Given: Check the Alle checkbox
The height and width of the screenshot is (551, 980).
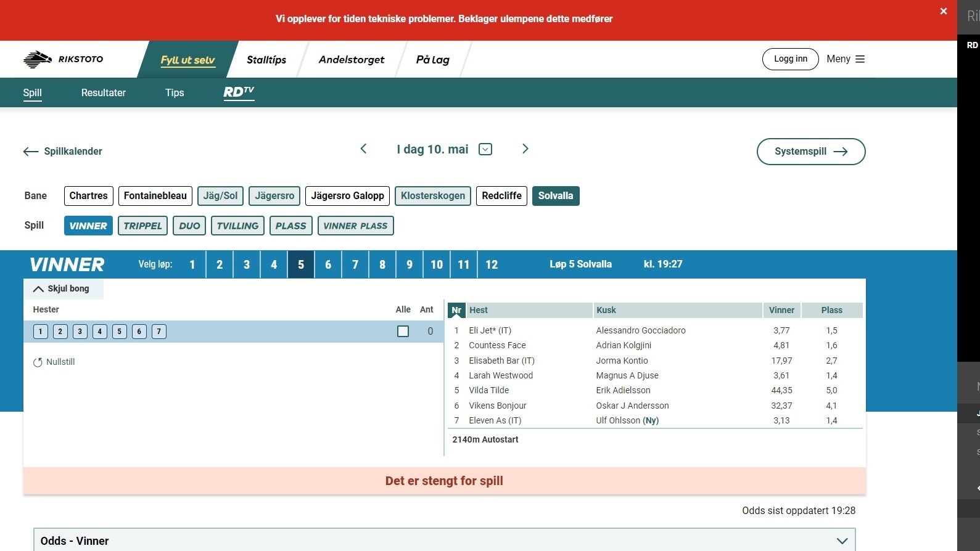Looking at the screenshot, I should click(x=403, y=332).
